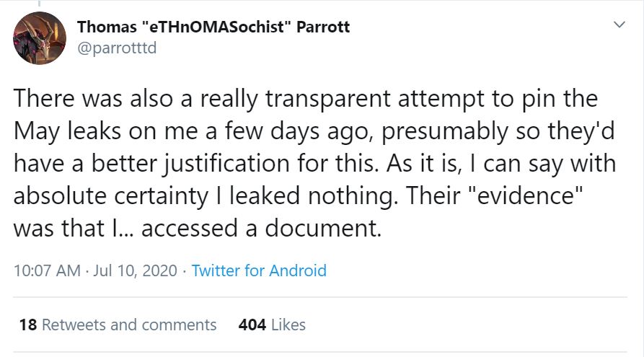Click the Jul 10, 2020 date
644x357 pixels.
coord(137,271)
